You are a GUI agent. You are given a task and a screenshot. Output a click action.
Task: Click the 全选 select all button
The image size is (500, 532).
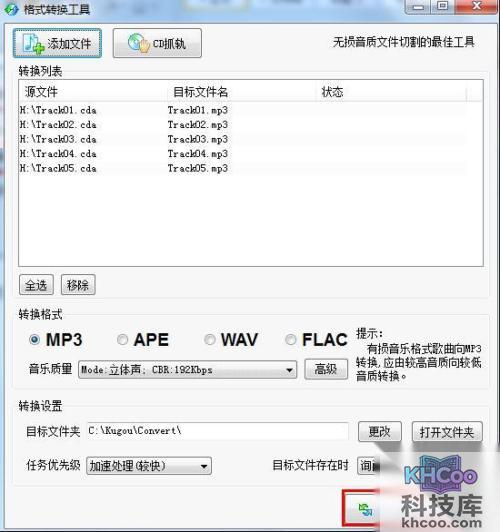36,285
